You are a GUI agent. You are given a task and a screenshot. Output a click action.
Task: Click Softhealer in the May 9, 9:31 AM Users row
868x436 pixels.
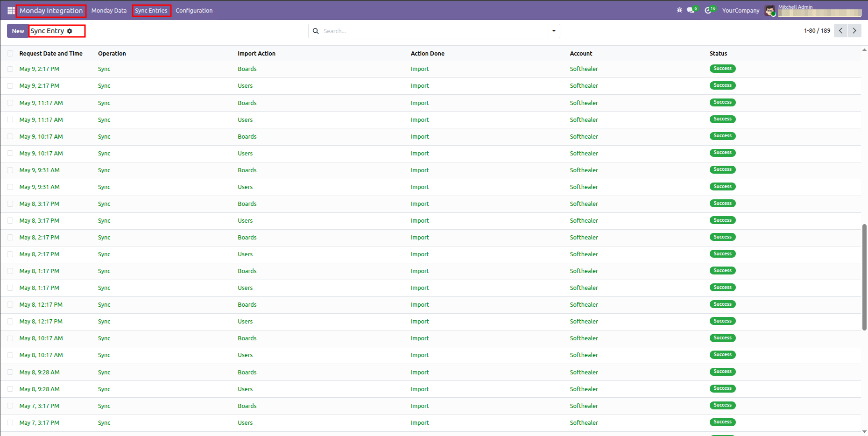point(584,187)
